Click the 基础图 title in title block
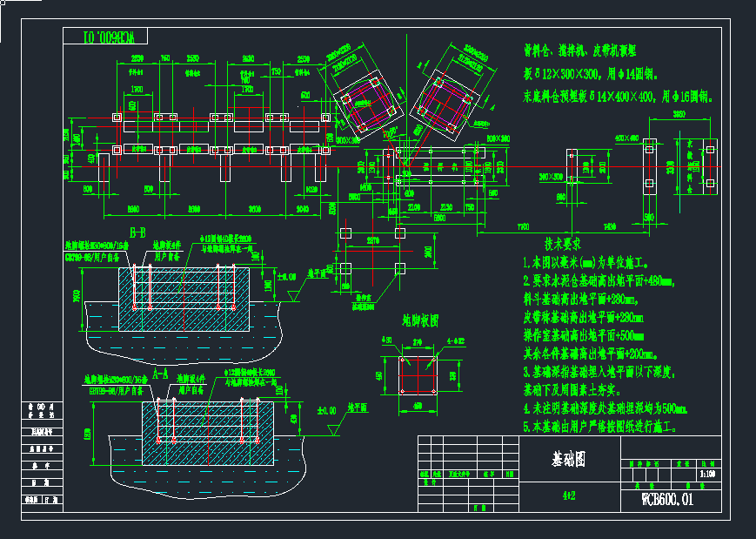This screenshot has height=539, width=756. click(569, 459)
